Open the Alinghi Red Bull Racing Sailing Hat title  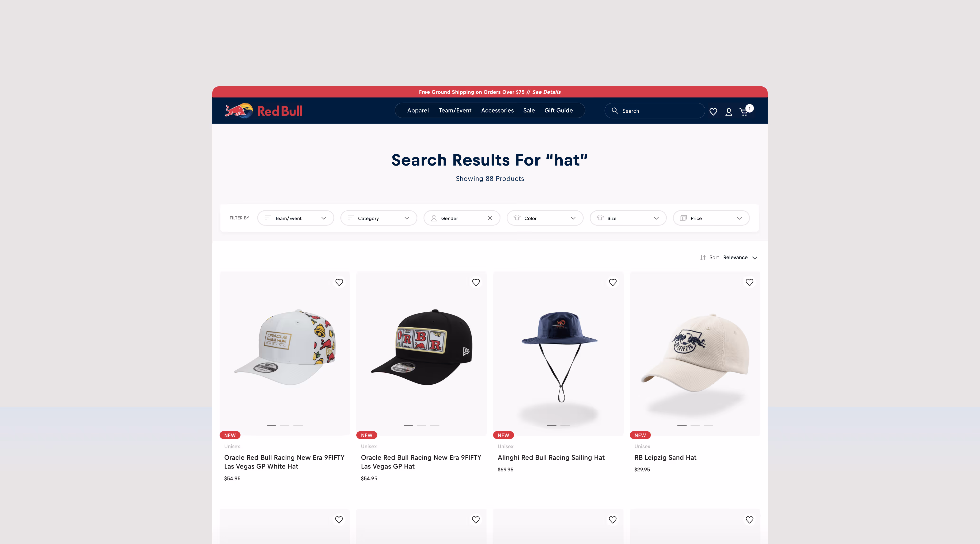(x=551, y=458)
